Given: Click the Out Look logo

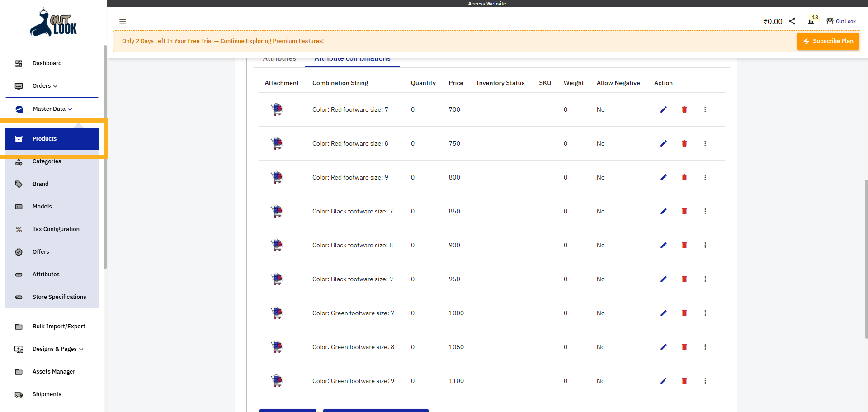Looking at the screenshot, I should 53,23.
